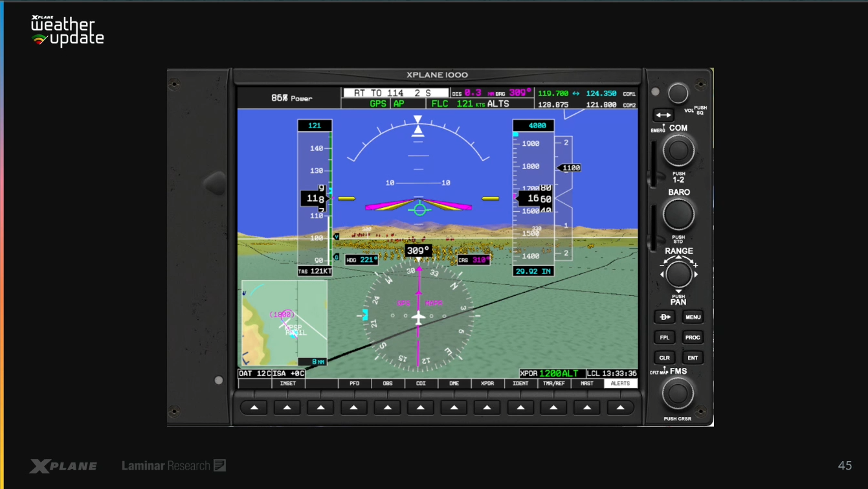
Task: Click the Direct-To button on the bezel
Action: (665, 317)
